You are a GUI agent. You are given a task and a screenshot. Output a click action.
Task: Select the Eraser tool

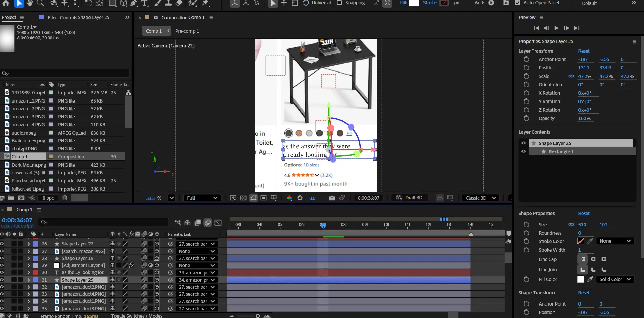[x=179, y=3]
